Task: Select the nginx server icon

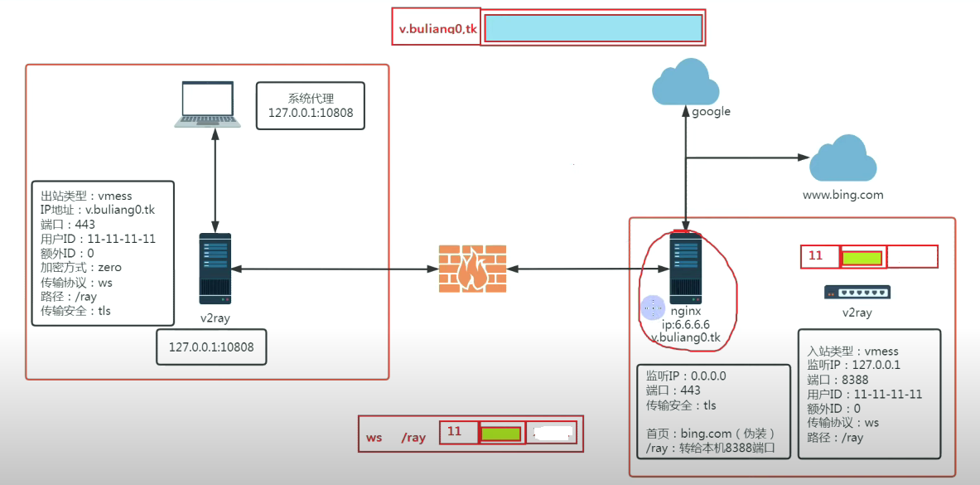Action: coord(685,269)
